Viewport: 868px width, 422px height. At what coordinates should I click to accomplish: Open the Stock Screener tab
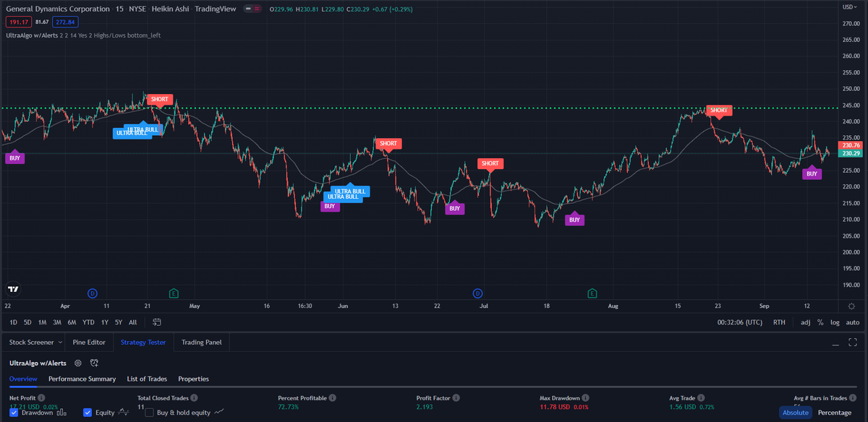point(31,342)
